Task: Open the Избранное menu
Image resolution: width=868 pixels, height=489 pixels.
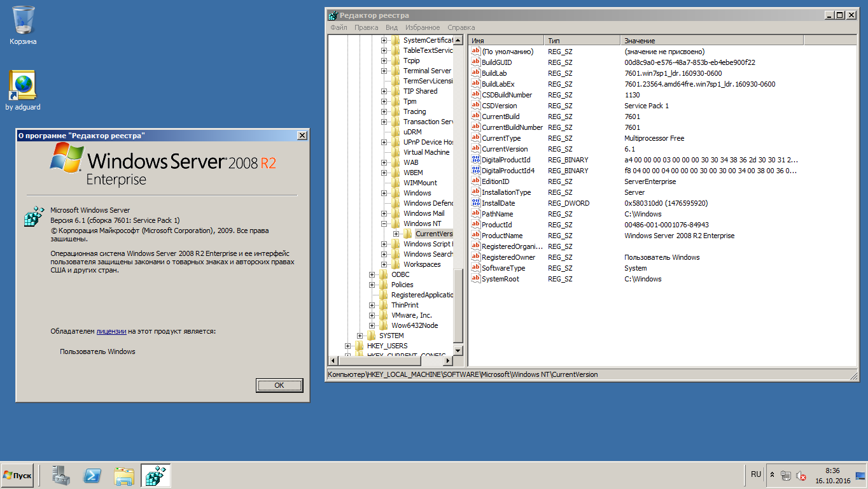Action: [423, 27]
